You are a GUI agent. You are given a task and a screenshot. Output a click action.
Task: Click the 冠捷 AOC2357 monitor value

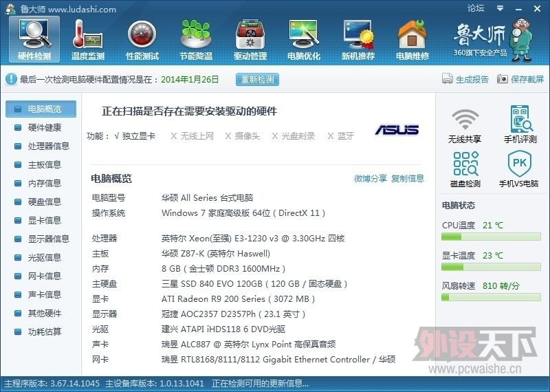[233, 314]
